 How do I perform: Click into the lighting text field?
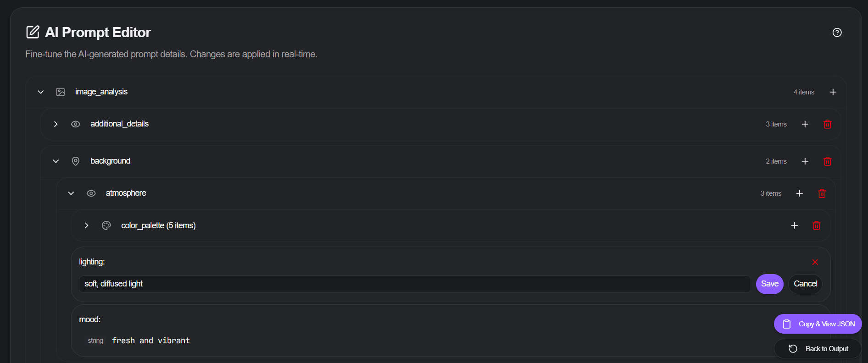tap(415, 284)
